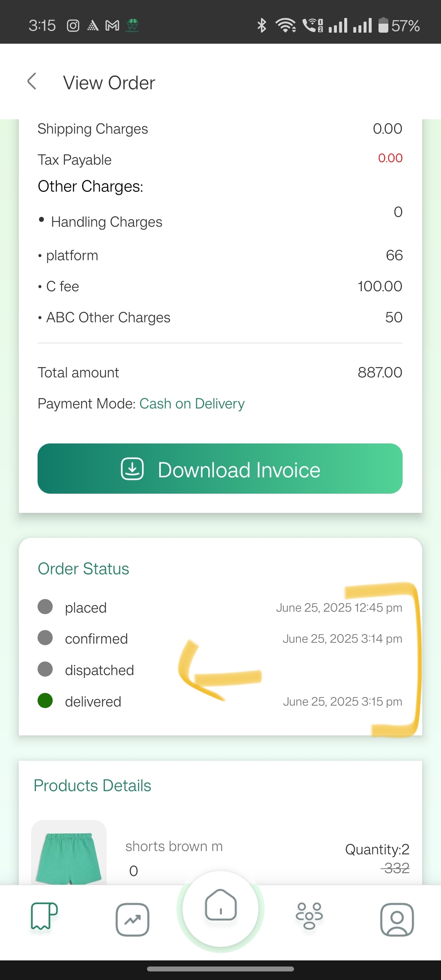This screenshot has height=980, width=441.
Task: Select the dispatched status dot
Action: click(45, 669)
